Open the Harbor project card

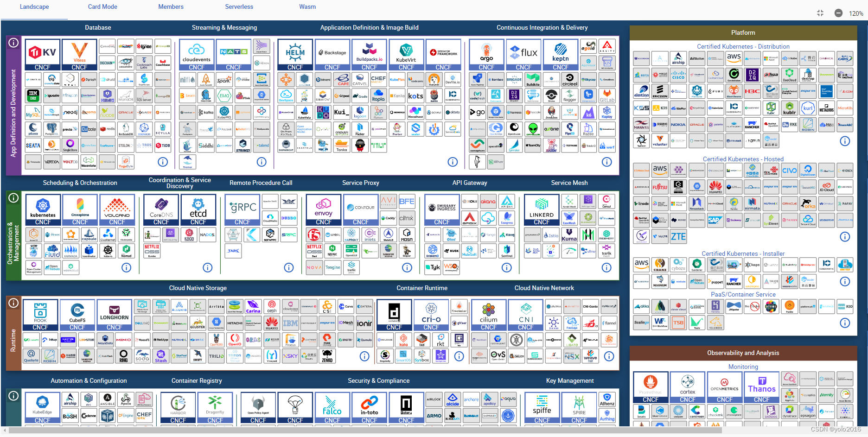tap(178, 408)
